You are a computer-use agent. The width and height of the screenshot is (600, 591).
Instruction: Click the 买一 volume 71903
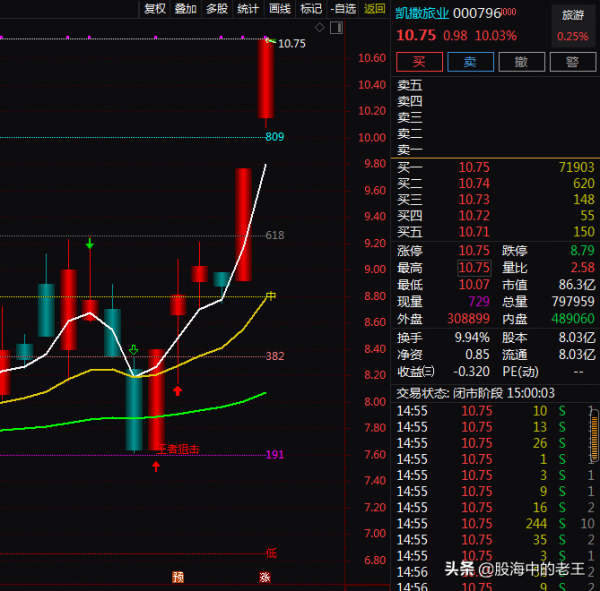pyautogui.click(x=576, y=167)
